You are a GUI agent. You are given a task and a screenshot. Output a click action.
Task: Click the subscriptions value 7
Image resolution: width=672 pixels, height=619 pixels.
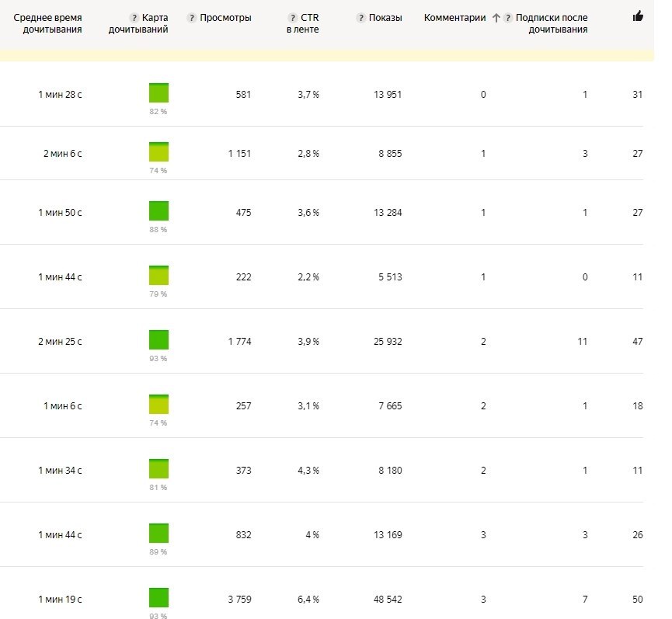tap(585, 600)
